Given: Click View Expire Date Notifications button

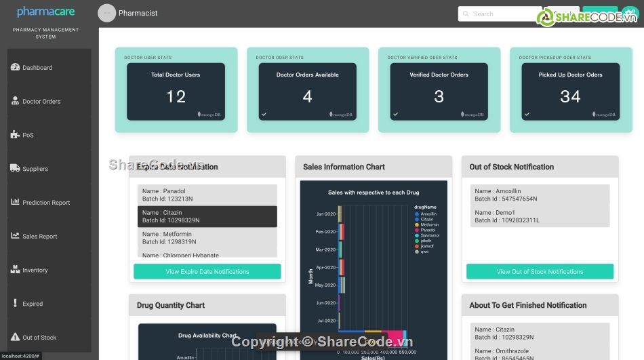Looking at the screenshot, I should tap(207, 272).
